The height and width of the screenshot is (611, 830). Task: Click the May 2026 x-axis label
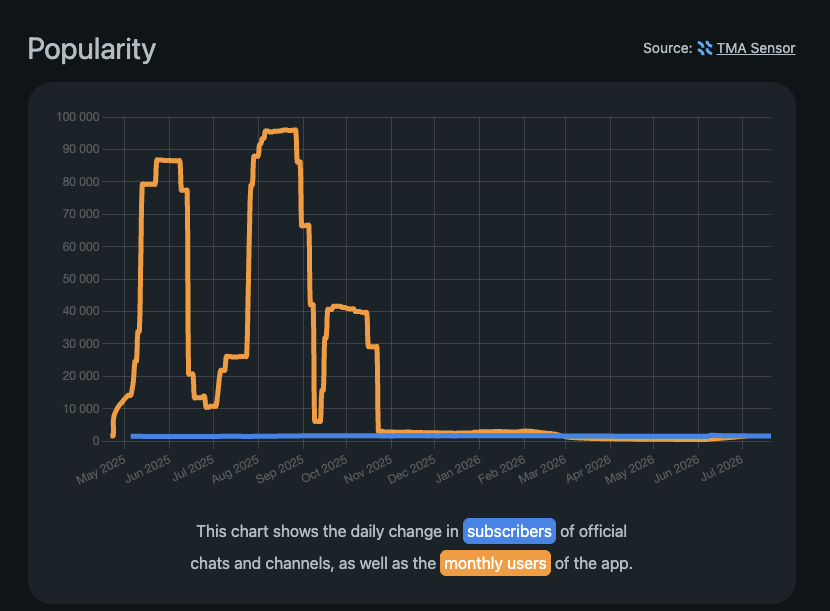(x=629, y=470)
